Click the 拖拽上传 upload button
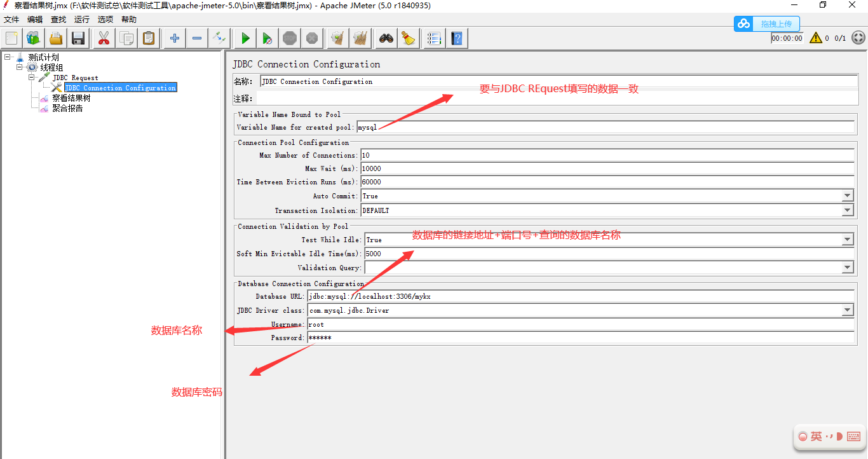The height and width of the screenshot is (459, 868). (x=776, y=24)
